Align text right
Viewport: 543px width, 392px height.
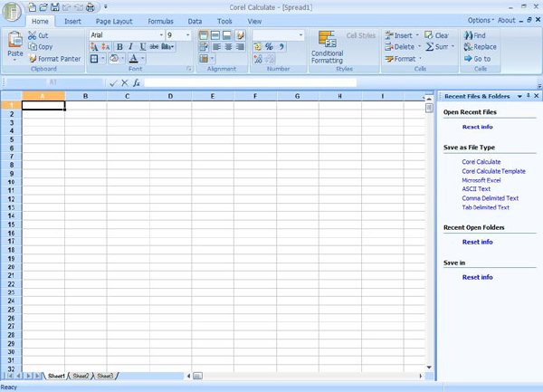pos(240,47)
